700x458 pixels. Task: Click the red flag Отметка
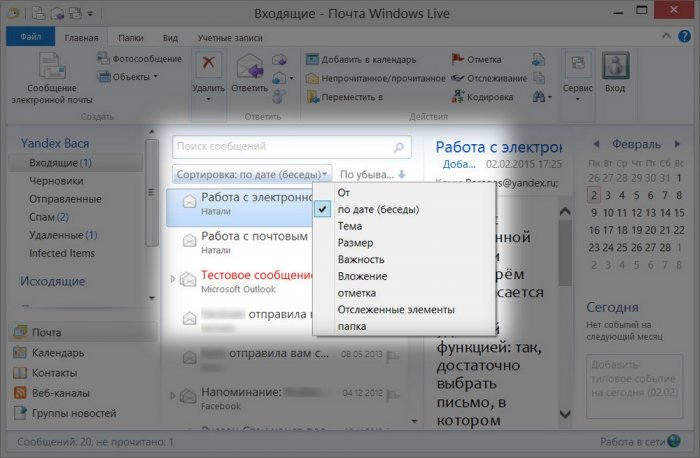click(x=458, y=58)
